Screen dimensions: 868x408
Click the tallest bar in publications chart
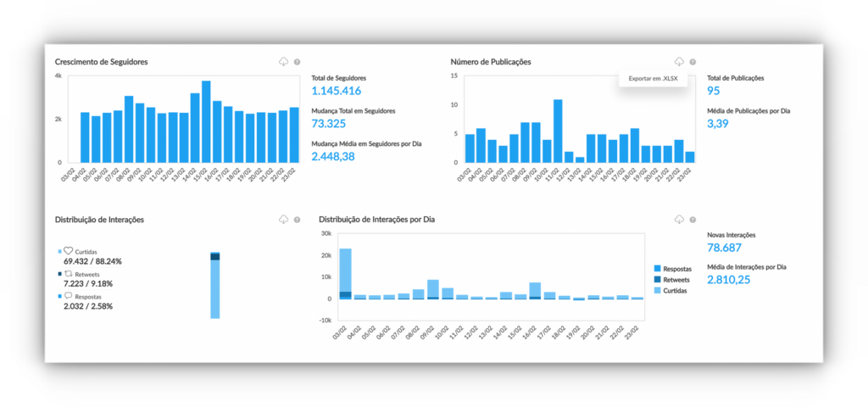558,131
